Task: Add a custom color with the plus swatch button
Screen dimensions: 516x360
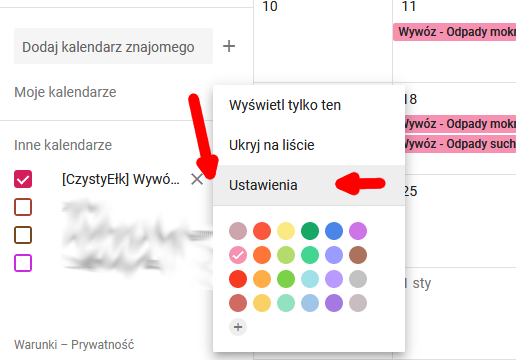Action: [x=238, y=327]
